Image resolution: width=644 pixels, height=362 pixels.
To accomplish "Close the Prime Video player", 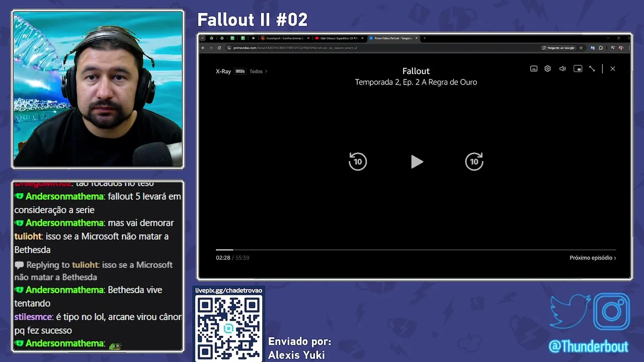I will [612, 69].
